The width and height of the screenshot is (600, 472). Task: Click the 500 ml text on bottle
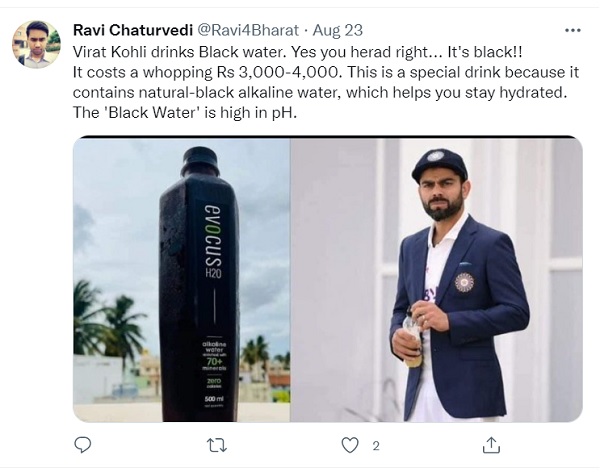click(213, 400)
